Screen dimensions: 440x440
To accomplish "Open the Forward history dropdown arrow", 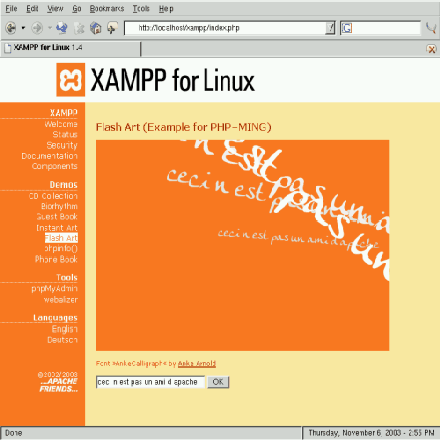I will click(x=49, y=28).
